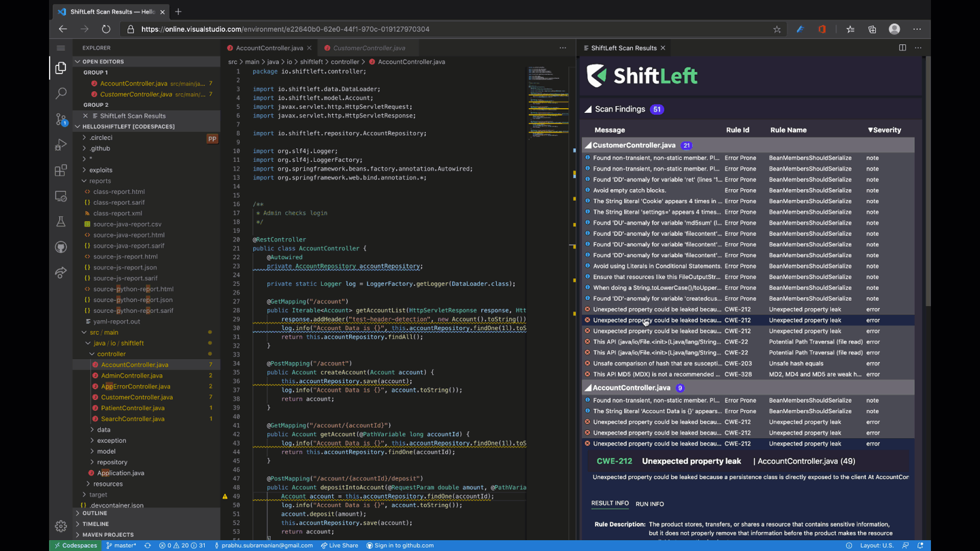980x551 pixels.
Task: Expand the OUTLINE section
Action: [95, 514]
